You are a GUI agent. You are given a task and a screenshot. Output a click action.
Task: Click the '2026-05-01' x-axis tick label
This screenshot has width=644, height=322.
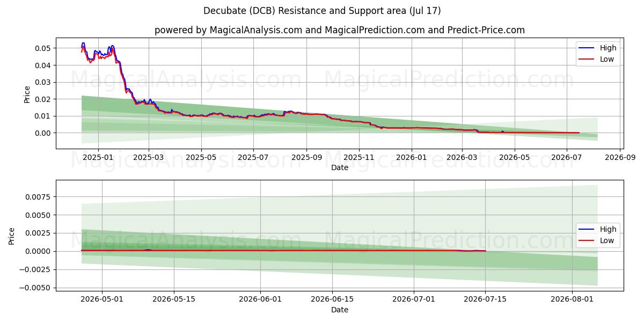tap(102, 299)
